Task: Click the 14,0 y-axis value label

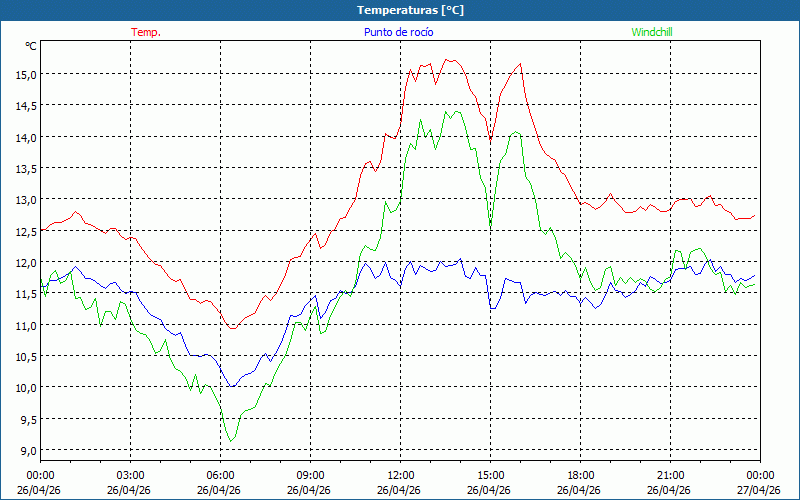Action: click(x=25, y=137)
